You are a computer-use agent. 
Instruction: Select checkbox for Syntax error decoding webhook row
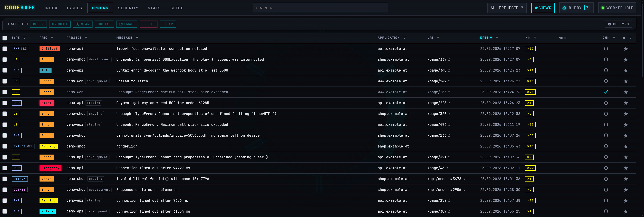click(x=5, y=70)
